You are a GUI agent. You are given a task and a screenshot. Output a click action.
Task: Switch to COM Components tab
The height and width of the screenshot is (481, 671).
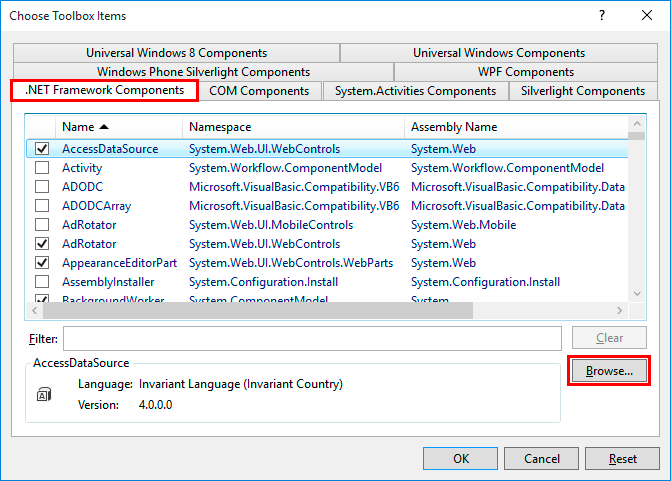click(x=259, y=91)
